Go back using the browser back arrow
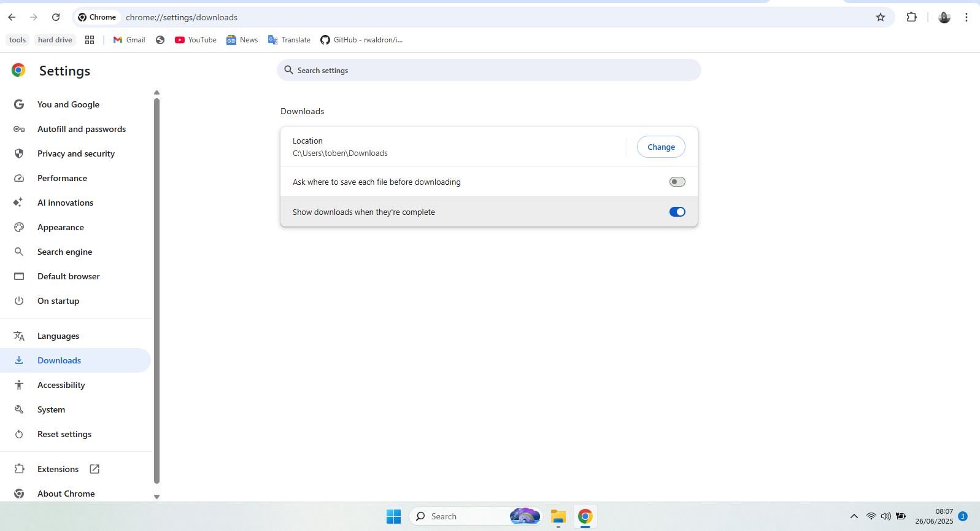This screenshot has height=531, width=980. pyautogui.click(x=12, y=17)
